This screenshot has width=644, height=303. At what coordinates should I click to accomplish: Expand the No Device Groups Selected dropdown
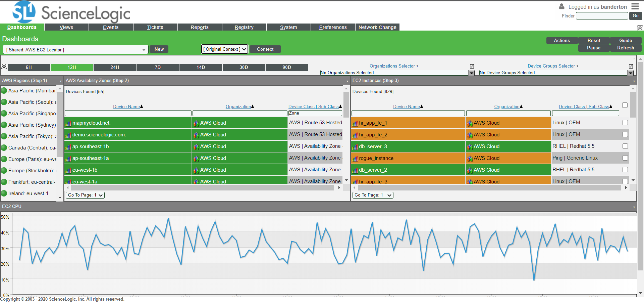[631, 73]
